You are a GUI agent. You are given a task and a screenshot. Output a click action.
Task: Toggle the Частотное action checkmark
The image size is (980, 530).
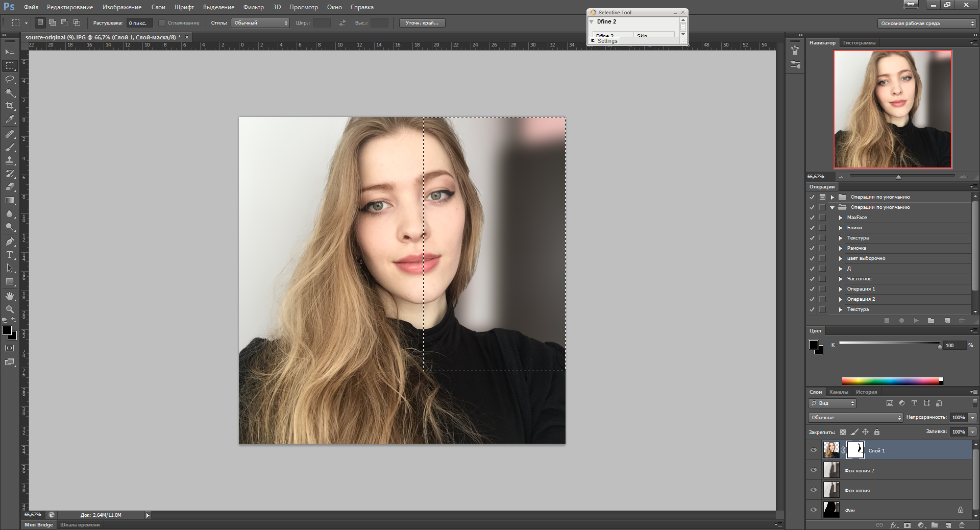coord(812,279)
